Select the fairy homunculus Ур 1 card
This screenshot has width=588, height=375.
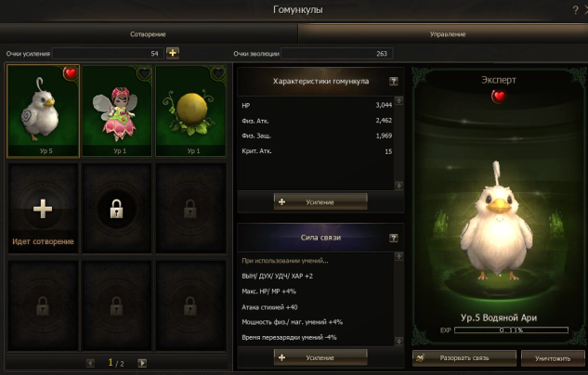coord(117,110)
